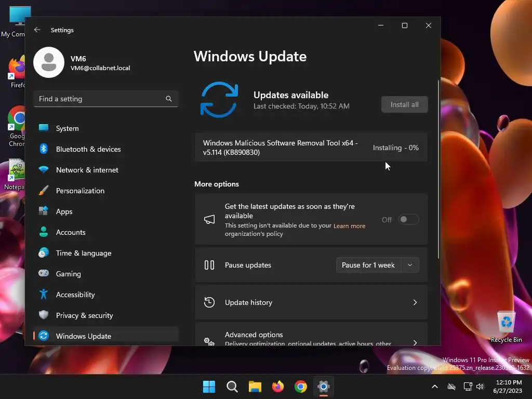Screen dimensions: 532x399
Task: Click the Accessibility figure icon
Action: (x=44, y=294)
